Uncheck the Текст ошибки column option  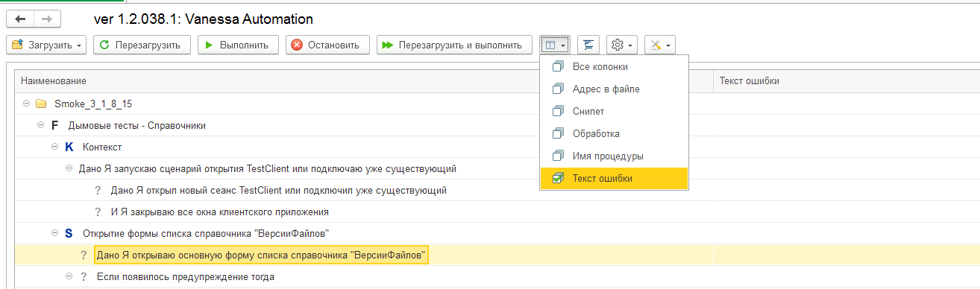[x=614, y=179]
